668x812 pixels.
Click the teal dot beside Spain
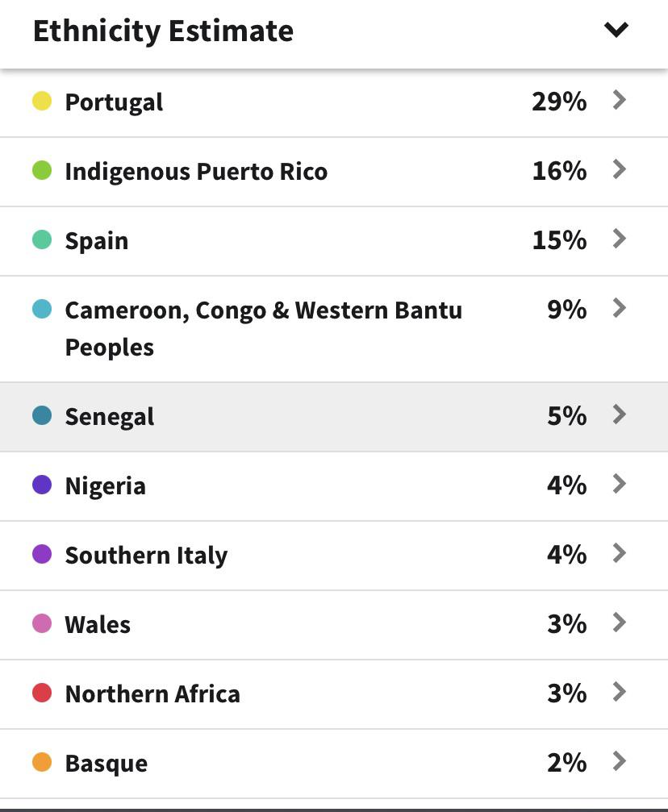tap(44, 239)
